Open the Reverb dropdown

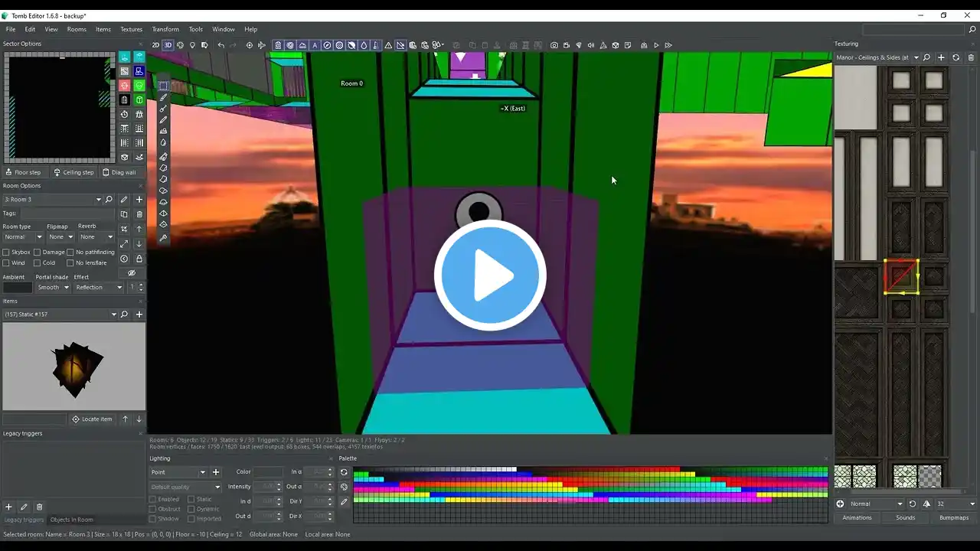(96, 236)
